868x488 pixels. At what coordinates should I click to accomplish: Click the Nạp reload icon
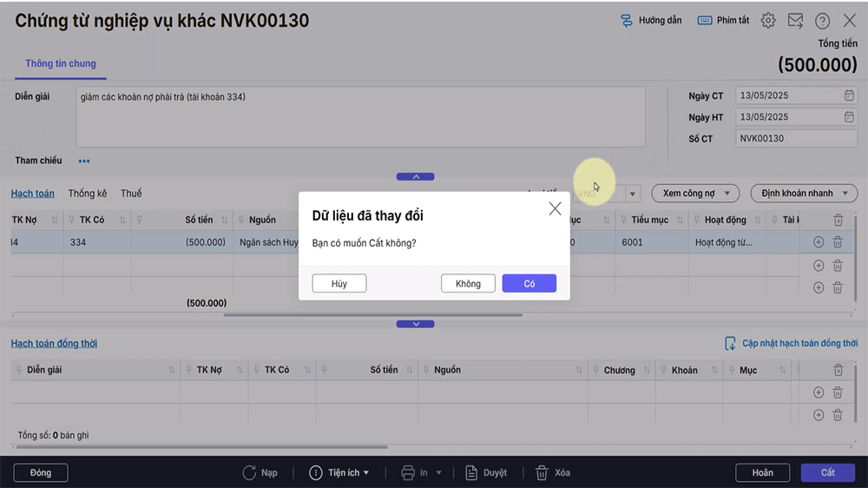248,472
